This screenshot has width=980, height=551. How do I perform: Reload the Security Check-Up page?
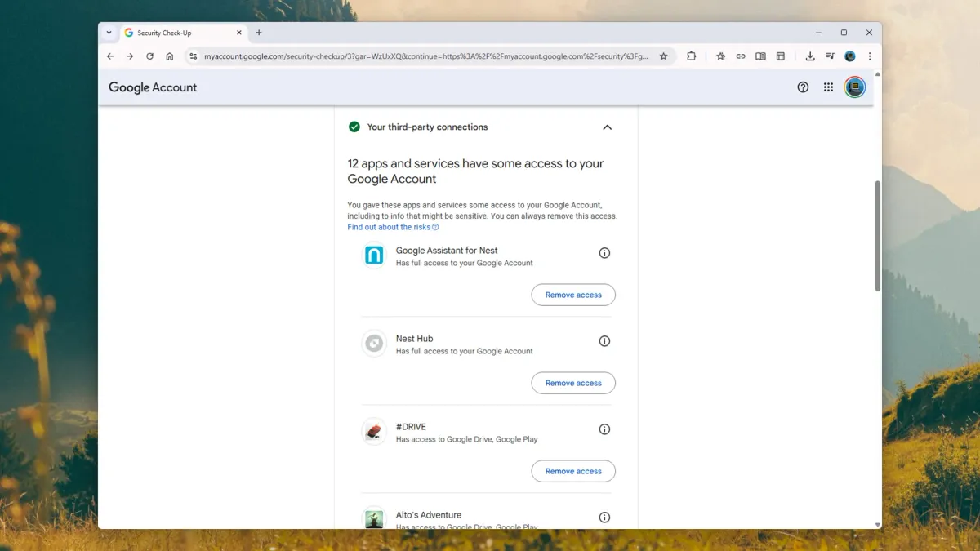pos(149,56)
